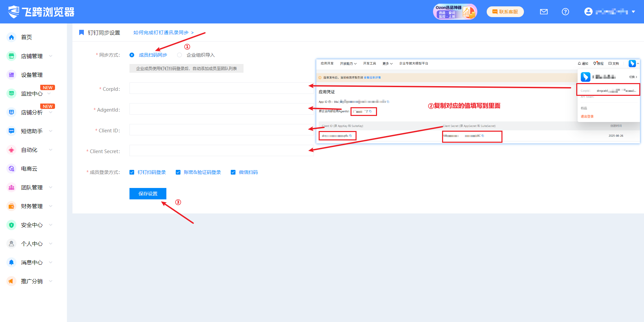The height and width of the screenshot is (322, 644).
Task: Open the account dropdown arrow in header
Action: (x=633, y=12)
